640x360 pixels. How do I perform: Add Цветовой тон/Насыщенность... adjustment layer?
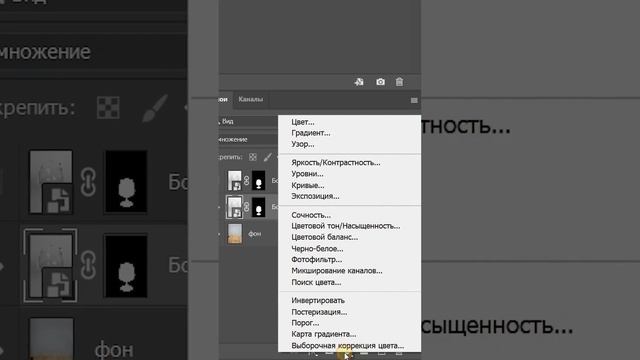346,226
